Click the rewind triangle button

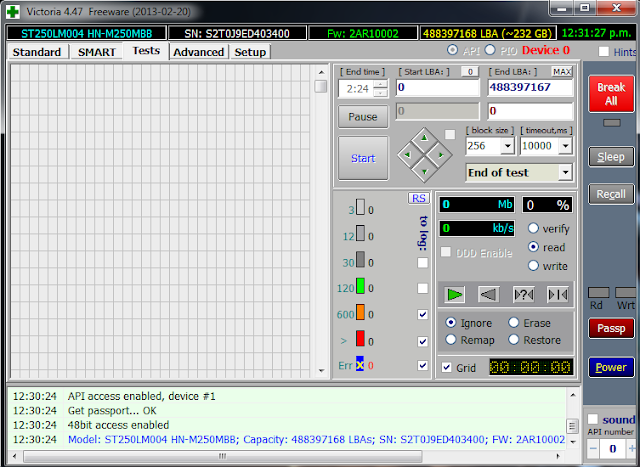coord(489,294)
